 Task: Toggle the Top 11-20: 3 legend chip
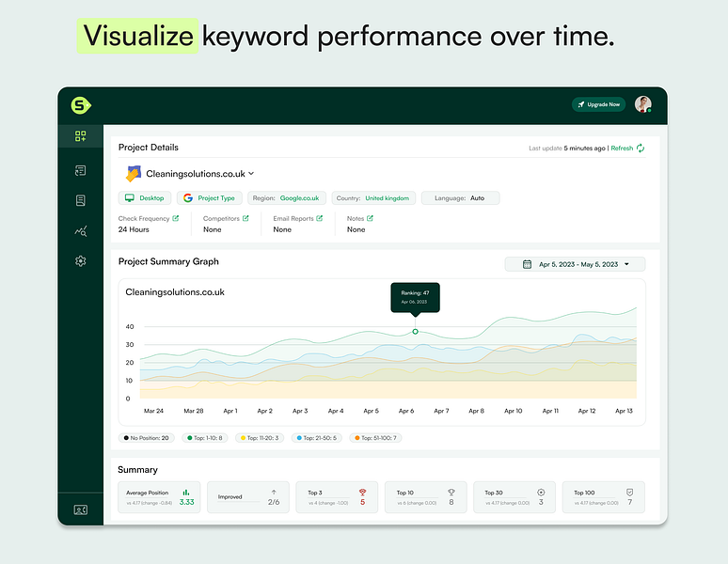(x=260, y=438)
